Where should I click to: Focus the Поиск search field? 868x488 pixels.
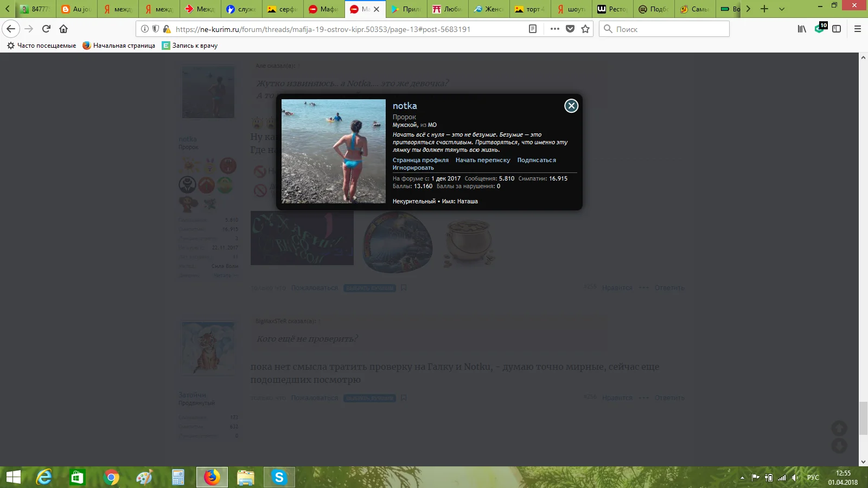(x=664, y=29)
